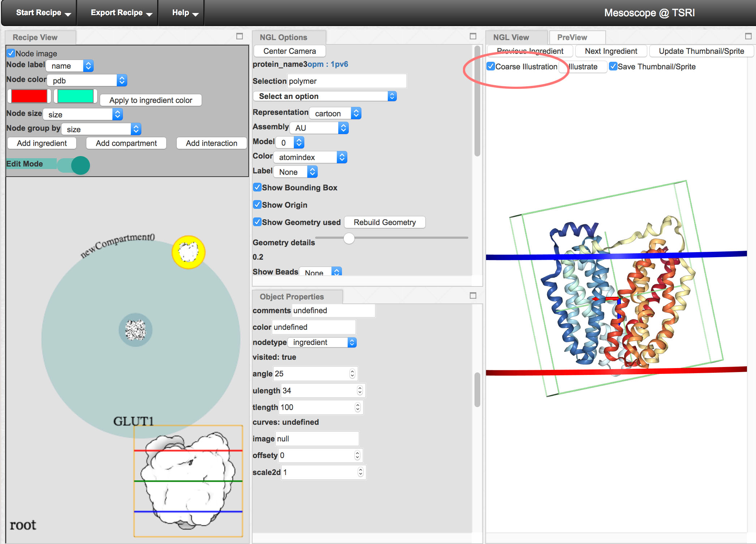Maximize the Object Properties panel
The width and height of the screenshot is (756, 544).
[473, 295]
